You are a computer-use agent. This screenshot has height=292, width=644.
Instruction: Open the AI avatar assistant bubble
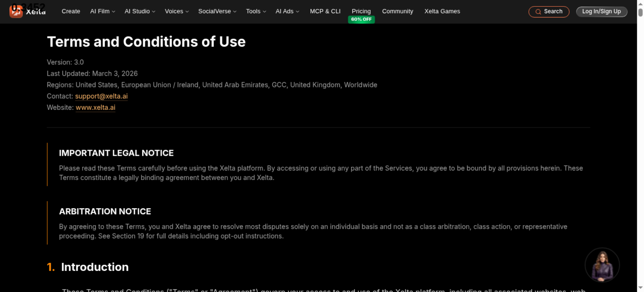point(602,265)
